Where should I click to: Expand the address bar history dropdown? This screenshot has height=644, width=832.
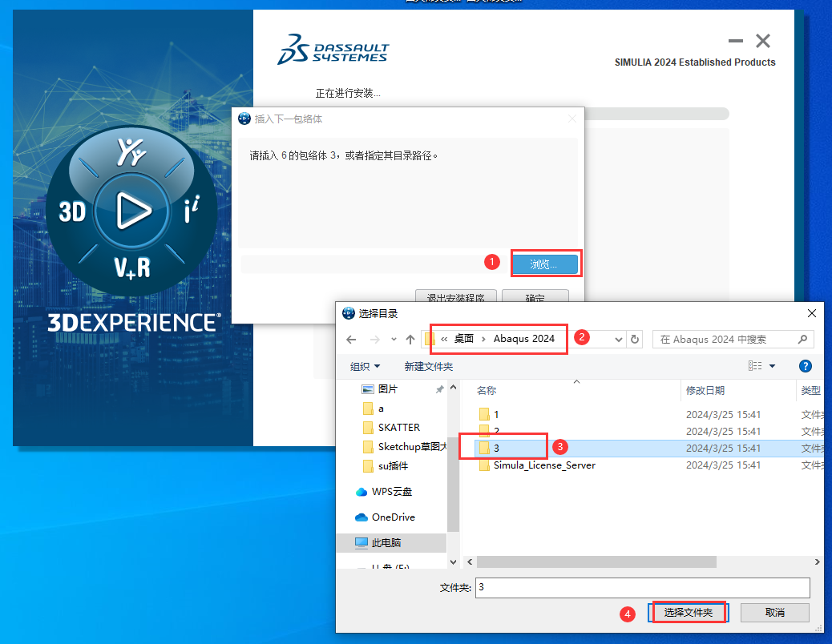click(618, 340)
